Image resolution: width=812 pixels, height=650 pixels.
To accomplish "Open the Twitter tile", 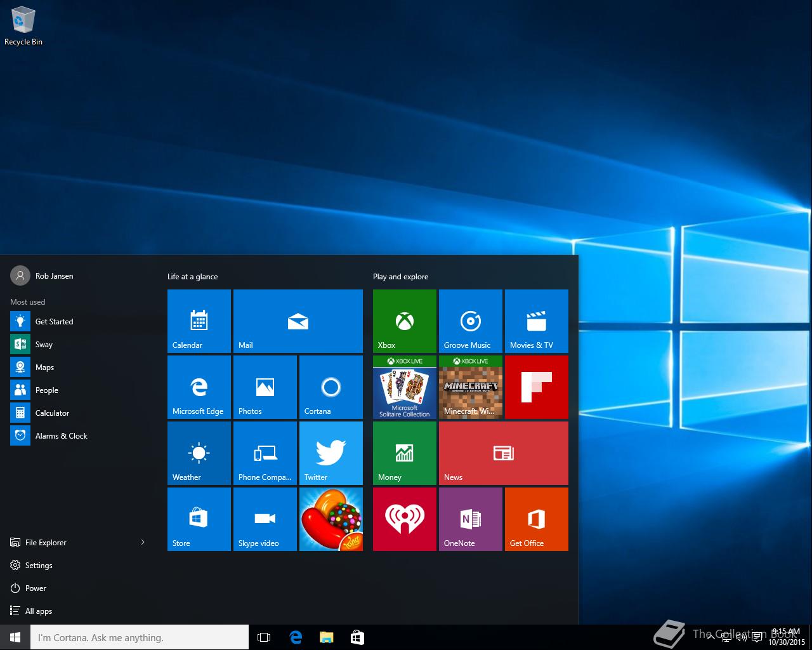I will pos(331,453).
